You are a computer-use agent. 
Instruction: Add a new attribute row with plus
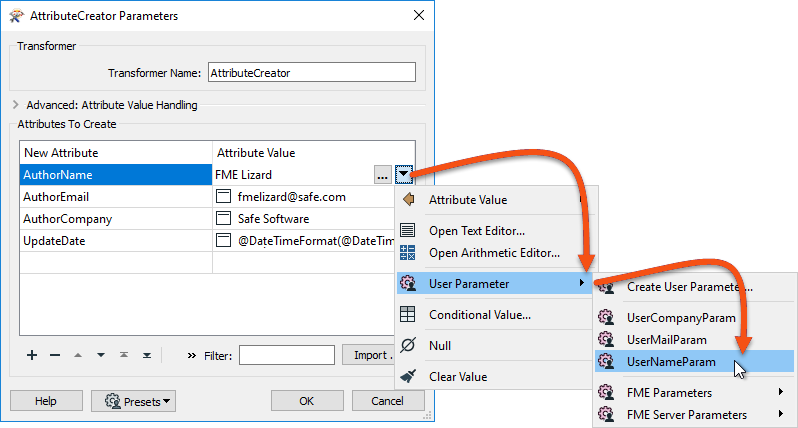32,355
